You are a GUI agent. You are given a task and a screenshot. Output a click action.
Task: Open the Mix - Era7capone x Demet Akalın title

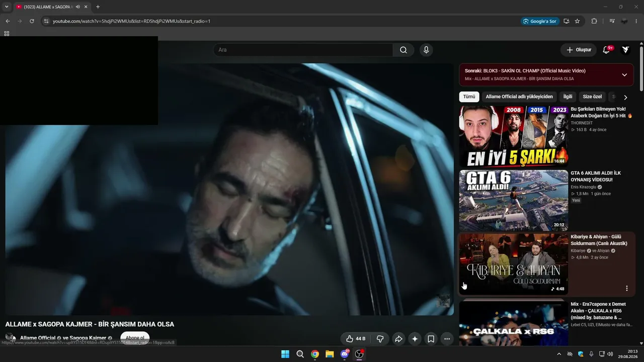click(598, 311)
